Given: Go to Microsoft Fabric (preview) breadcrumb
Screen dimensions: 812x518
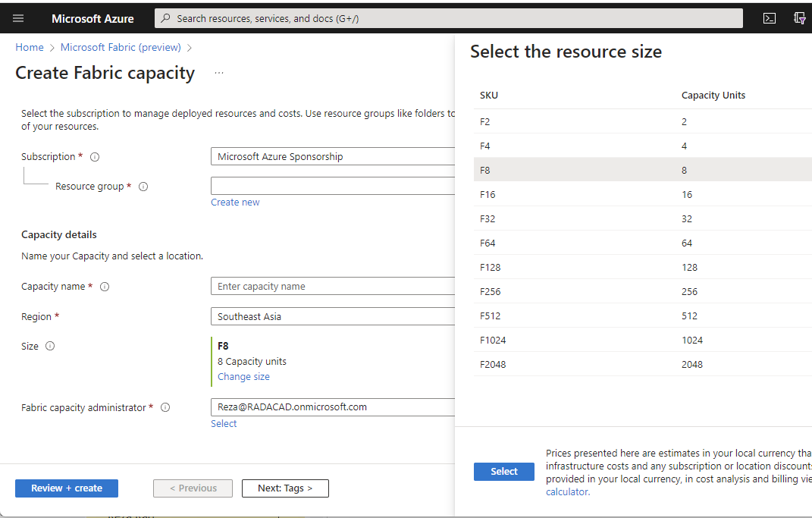Looking at the screenshot, I should 121,47.
